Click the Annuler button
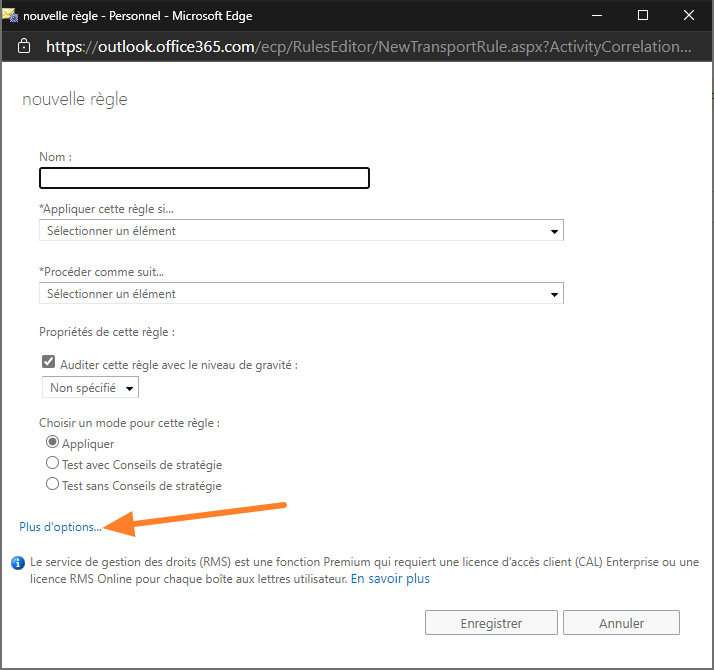Viewport: 714px width, 670px height. click(x=621, y=623)
